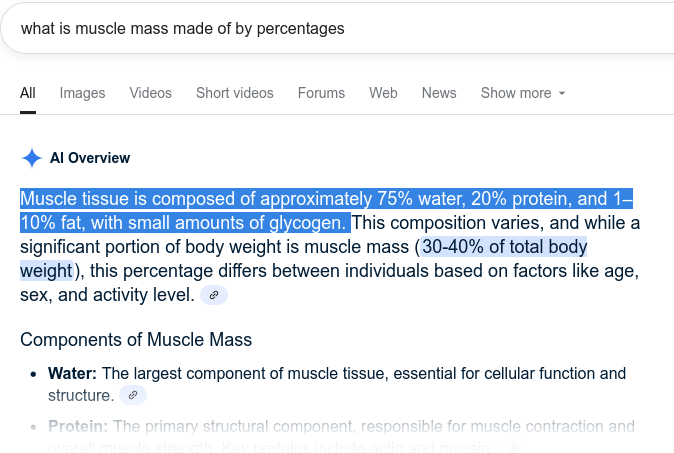The image size is (674, 453).
Task: Click the source link icon after Protein bullet
Action: tap(513, 446)
